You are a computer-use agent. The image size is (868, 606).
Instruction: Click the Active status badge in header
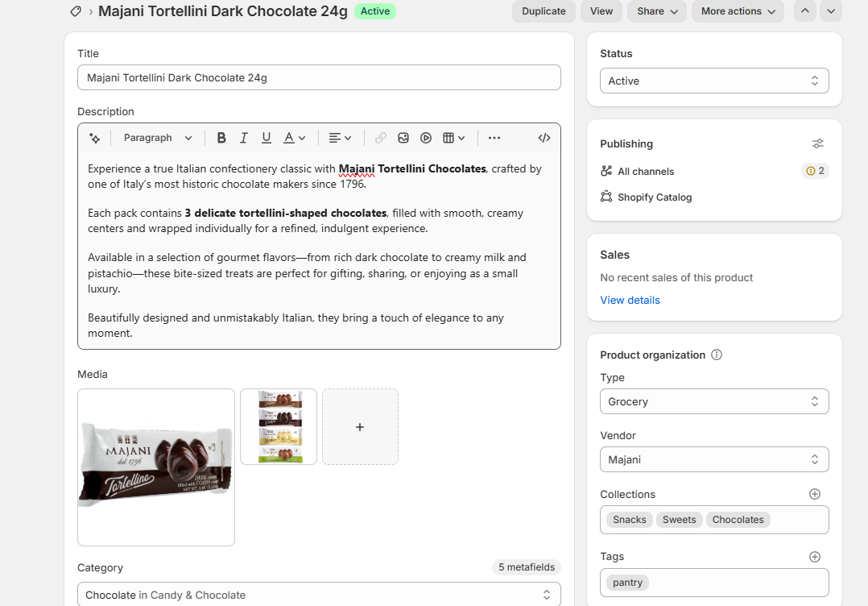pyautogui.click(x=374, y=11)
